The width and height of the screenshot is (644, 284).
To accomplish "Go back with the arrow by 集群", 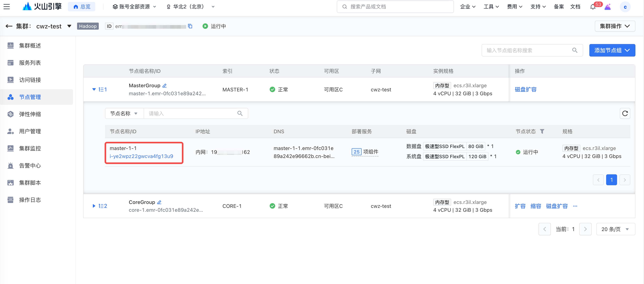I will (9, 26).
